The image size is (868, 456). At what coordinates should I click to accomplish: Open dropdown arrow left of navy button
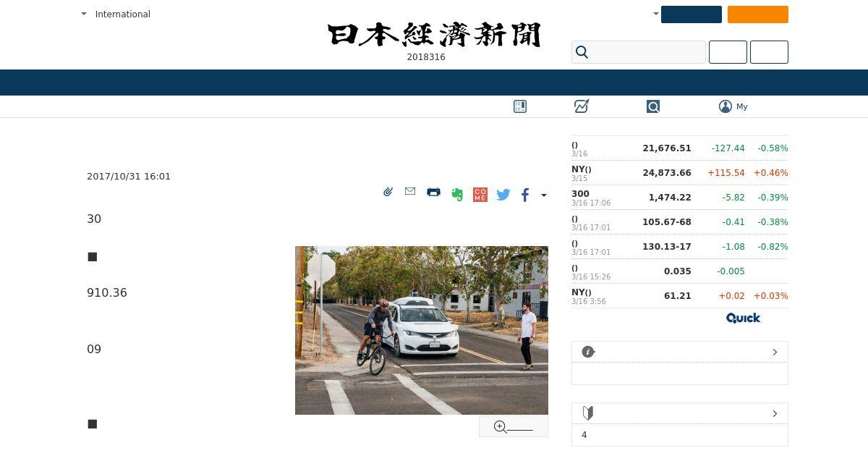pos(656,14)
